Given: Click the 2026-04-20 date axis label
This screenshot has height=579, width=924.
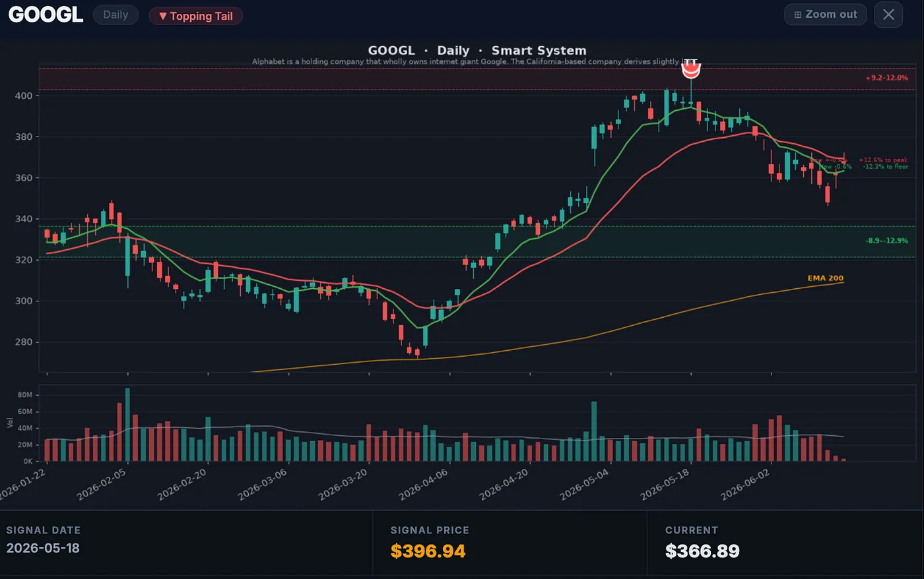Looking at the screenshot, I should pos(504,485).
